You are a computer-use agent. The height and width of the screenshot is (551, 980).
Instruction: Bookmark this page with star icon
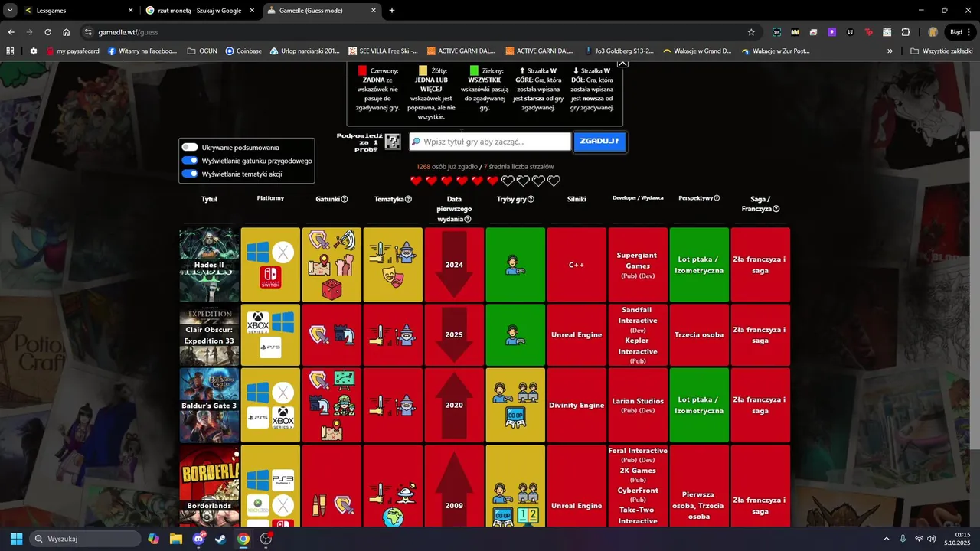pos(751,32)
